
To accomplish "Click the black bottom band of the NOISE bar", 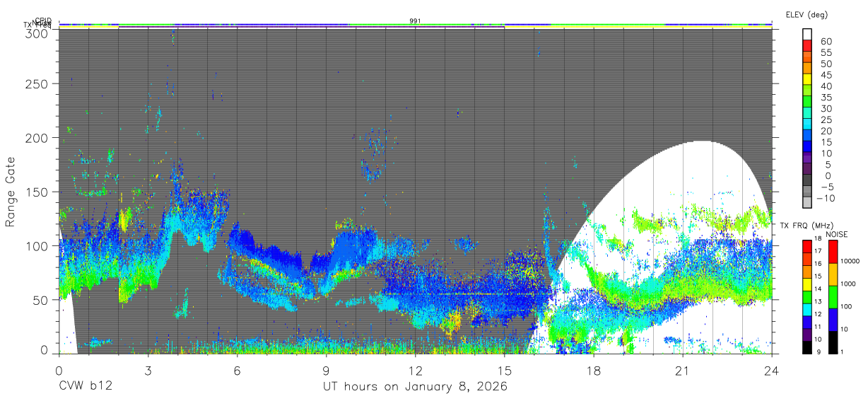I will tap(833, 342).
